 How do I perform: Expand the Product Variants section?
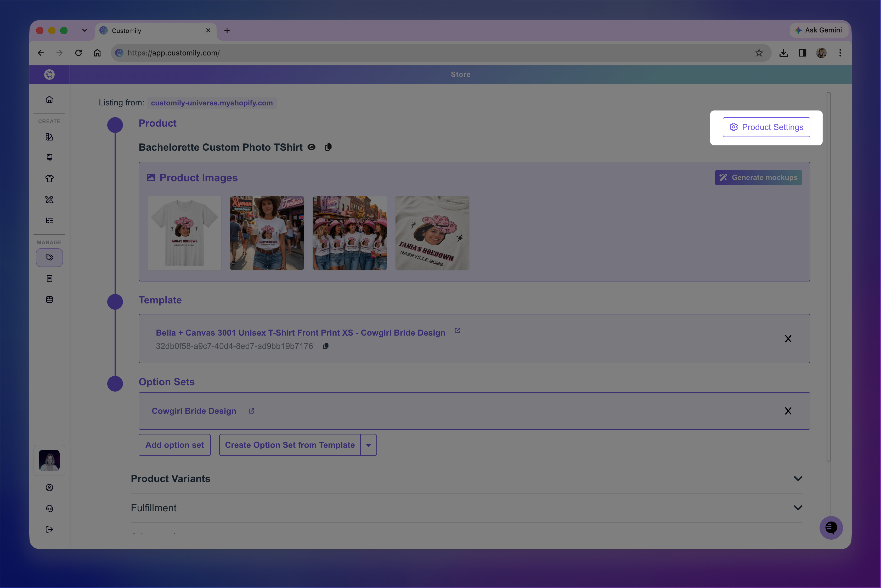click(798, 478)
